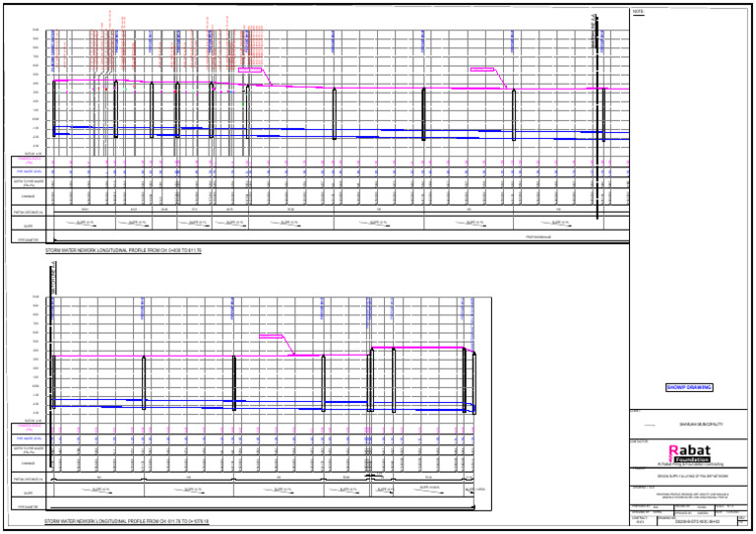
Task: Click the PIPE DIAMETER row label in upper table
Action: 30,238
